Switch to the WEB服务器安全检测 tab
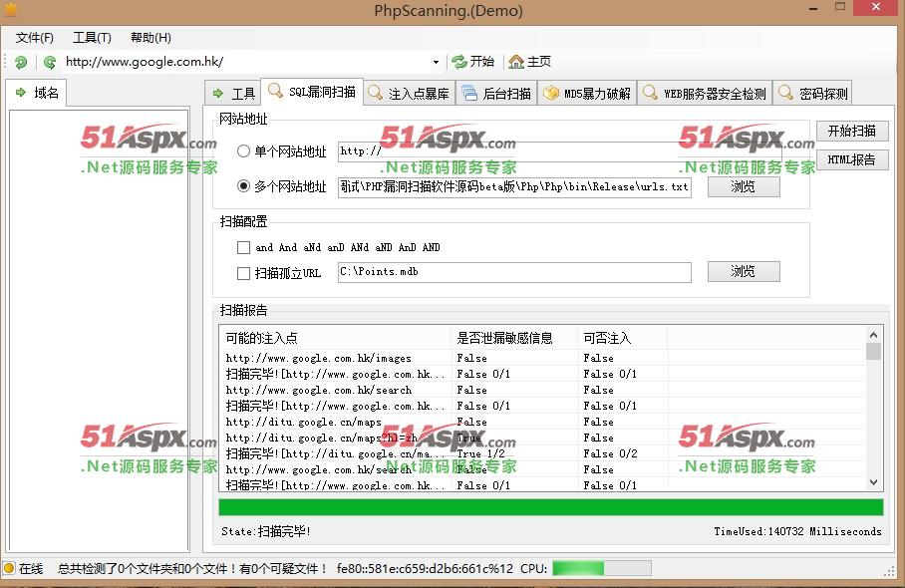This screenshot has width=905, height=588. pyautogui.click(x=705, y=93)
